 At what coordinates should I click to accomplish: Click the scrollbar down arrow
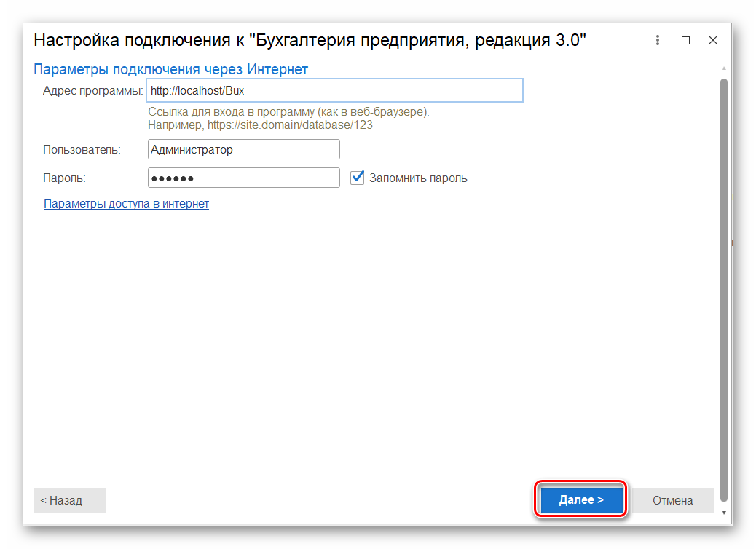724,513
